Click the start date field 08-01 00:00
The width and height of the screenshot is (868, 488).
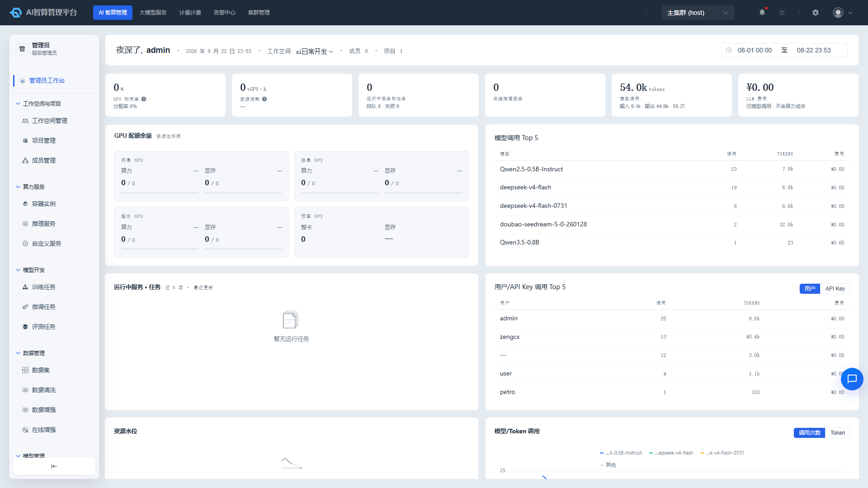click(755, 50)
